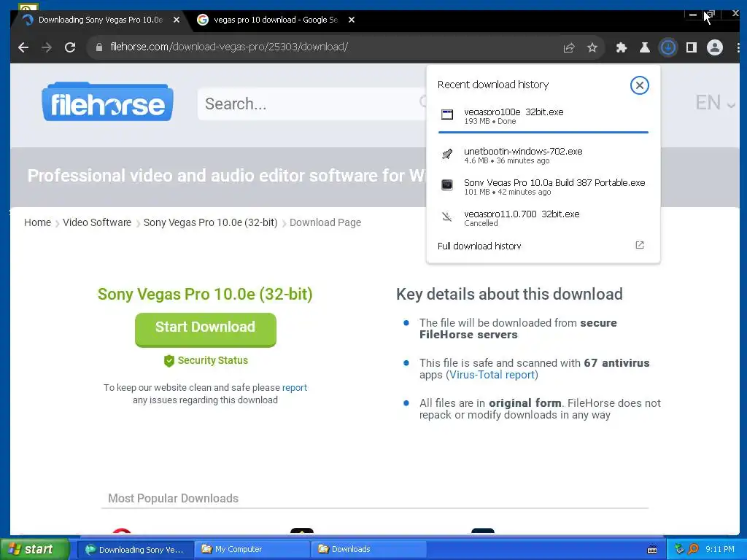Open the Chrome profile avatar
The image size is (747, 560).
tap(715, 47)
